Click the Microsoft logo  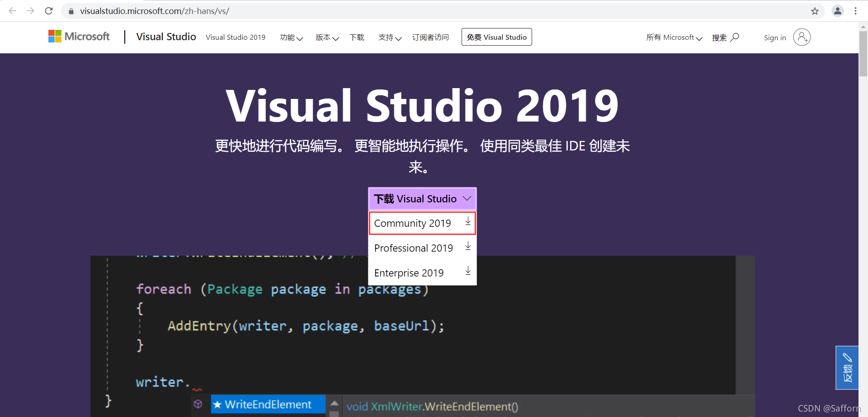tap(79, 37)
